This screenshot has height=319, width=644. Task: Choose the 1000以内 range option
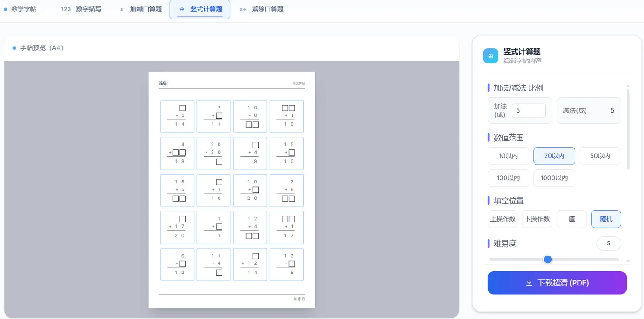(x=554, y=178)
